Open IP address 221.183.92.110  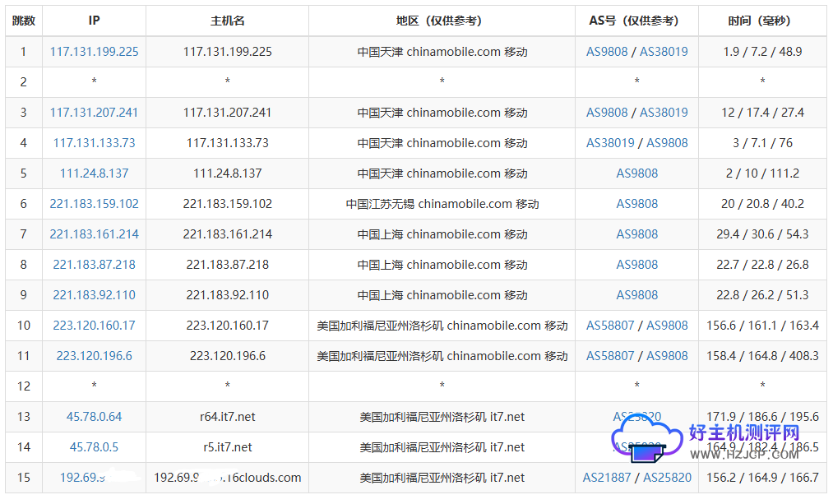94,295
